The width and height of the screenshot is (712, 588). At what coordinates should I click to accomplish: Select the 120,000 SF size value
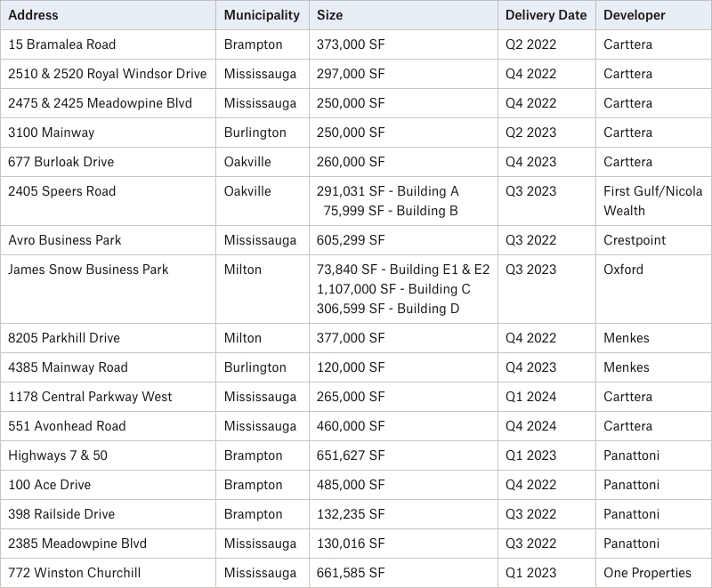[351, 367]
